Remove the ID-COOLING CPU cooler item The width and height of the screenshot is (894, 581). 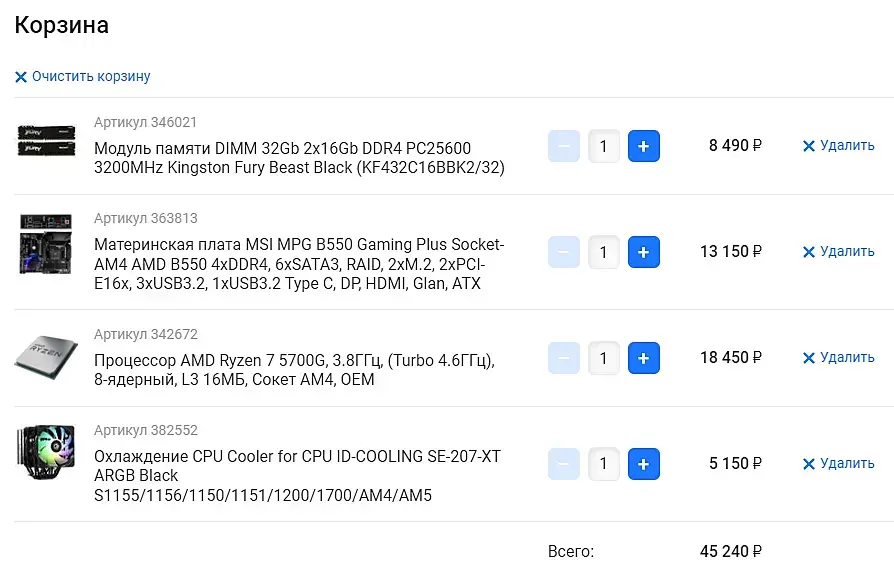click(838, 464)
